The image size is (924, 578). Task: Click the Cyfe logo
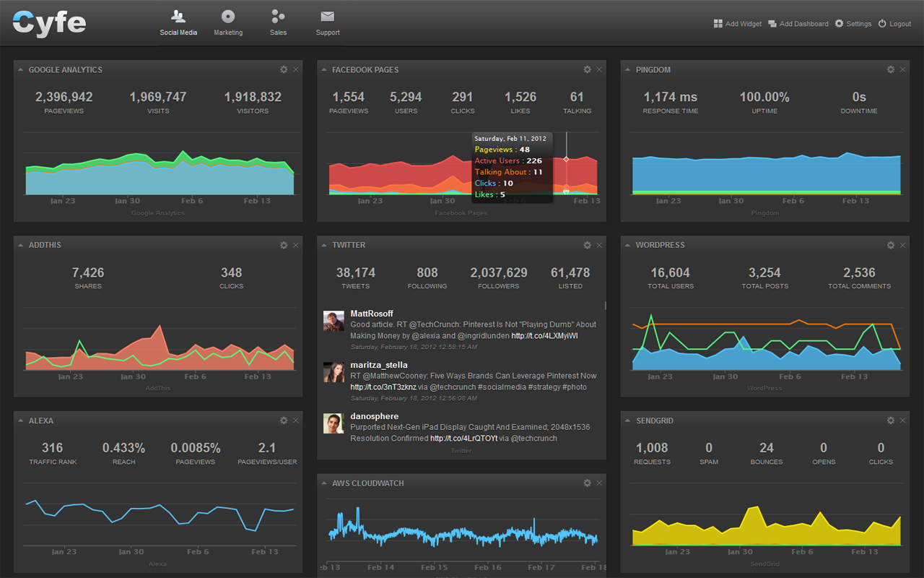(x=49, y=23)
